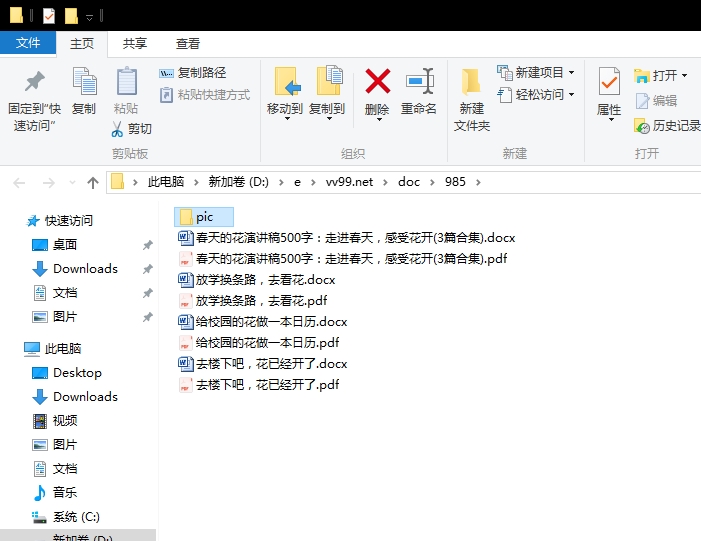Open pinned 文档 under Quick Access
This screenshot has height=541, width=701.
click(x=55, y=293)
